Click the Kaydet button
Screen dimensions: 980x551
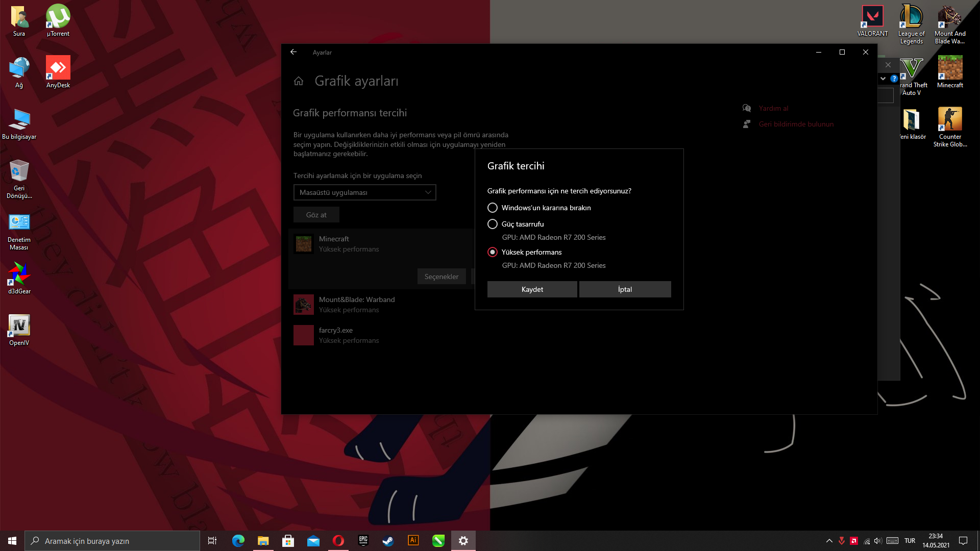click(x=532, y=289)
